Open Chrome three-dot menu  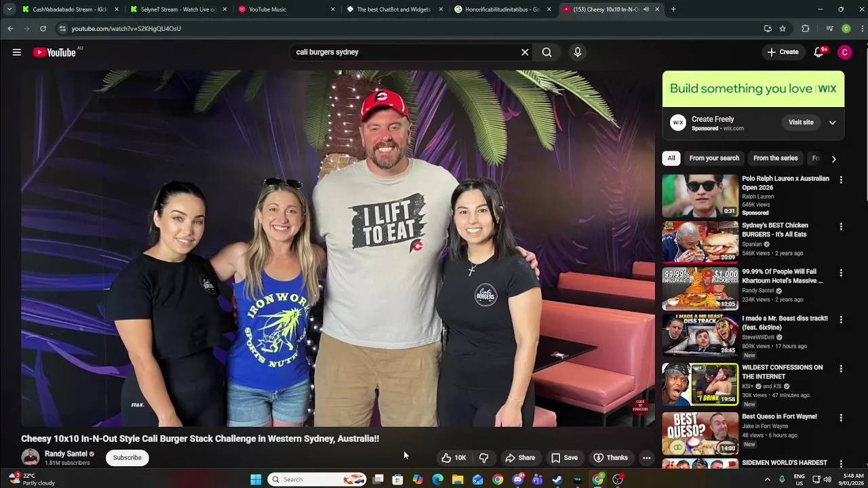pyautogui.click(x=863, y=28)
